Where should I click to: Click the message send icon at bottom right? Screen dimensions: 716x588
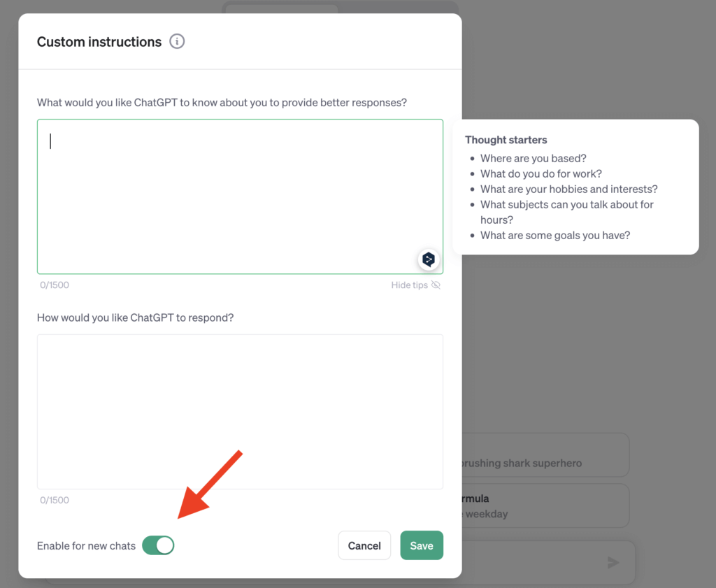(x=613, y=562)
